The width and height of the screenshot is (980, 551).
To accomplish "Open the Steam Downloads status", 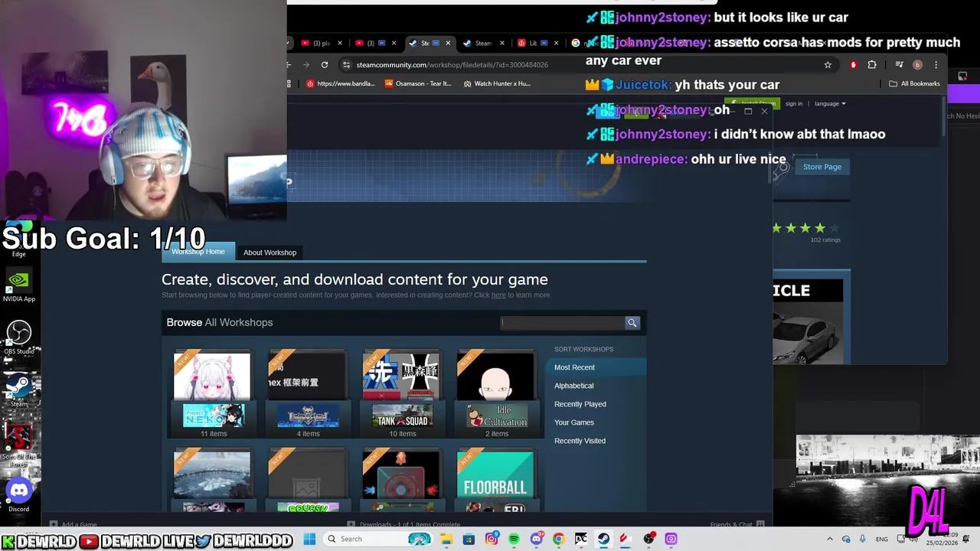I will pyautogui.click(x=403, y=524).
